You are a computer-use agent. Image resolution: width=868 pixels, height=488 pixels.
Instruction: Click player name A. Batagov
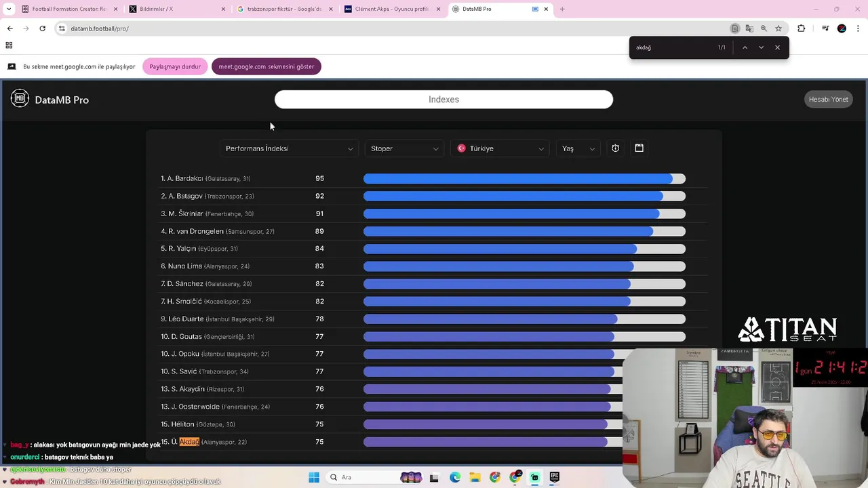point(184,196)
